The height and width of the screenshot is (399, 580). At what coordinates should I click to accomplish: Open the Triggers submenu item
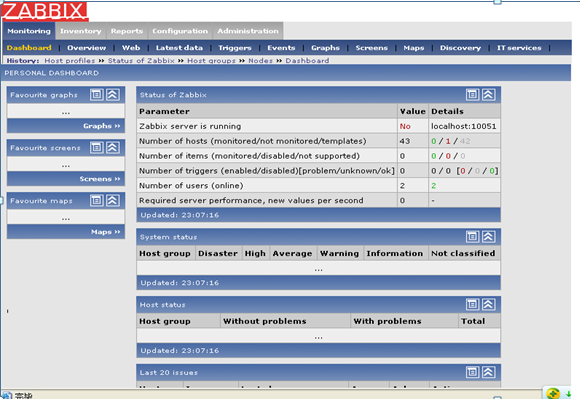pyautogui.click(x=235, y=48)
